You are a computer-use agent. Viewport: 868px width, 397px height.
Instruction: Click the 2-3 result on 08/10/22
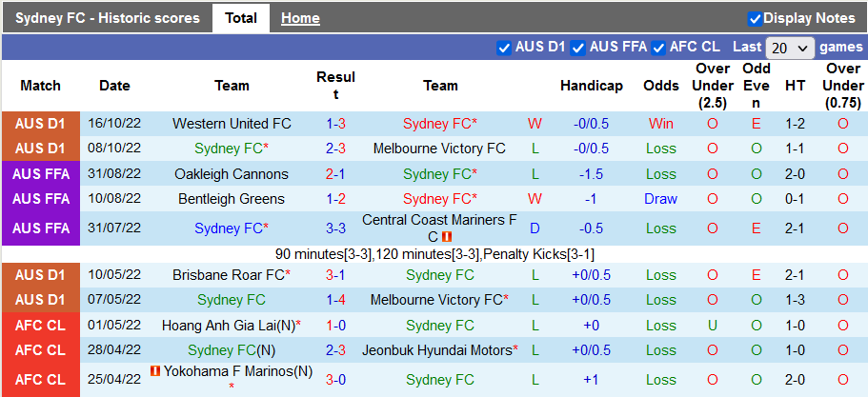click(336, 149)
